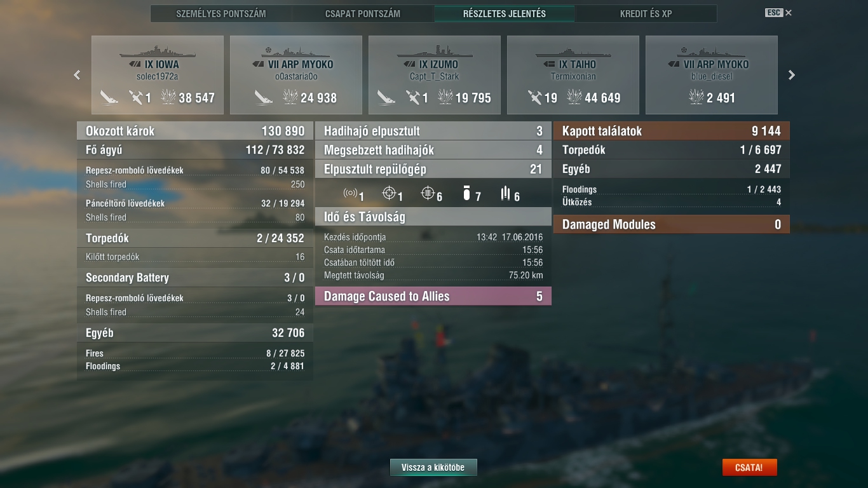Select the Részletes jelentés tab
The width and height of the screenshot is (868, 488).
pyautogui.click(x=505, y=13)
